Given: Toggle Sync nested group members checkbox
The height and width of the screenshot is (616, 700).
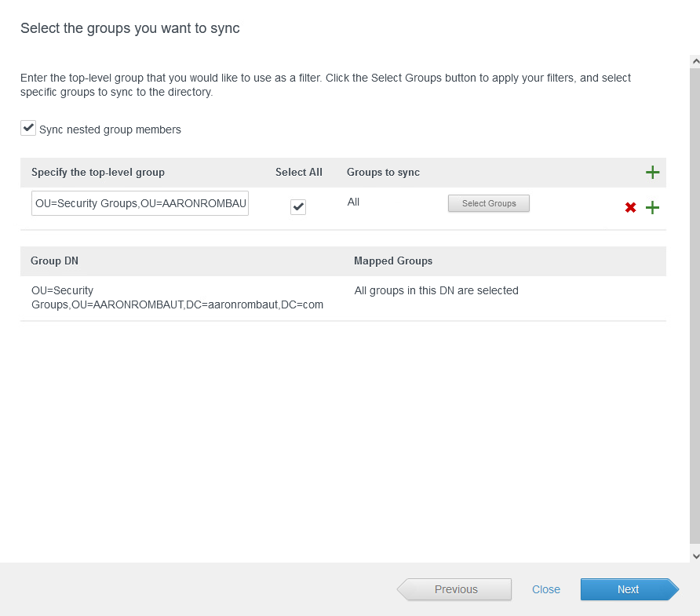Looking at the screenshot, I should click(x=28, y=128).
